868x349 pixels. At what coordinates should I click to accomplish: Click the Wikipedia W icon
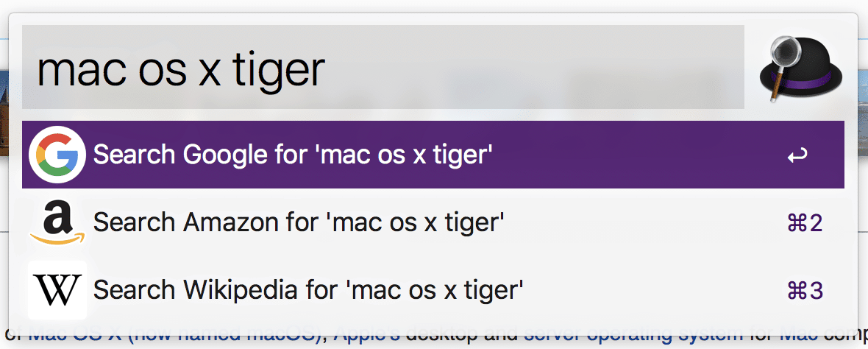coord(57,289)
